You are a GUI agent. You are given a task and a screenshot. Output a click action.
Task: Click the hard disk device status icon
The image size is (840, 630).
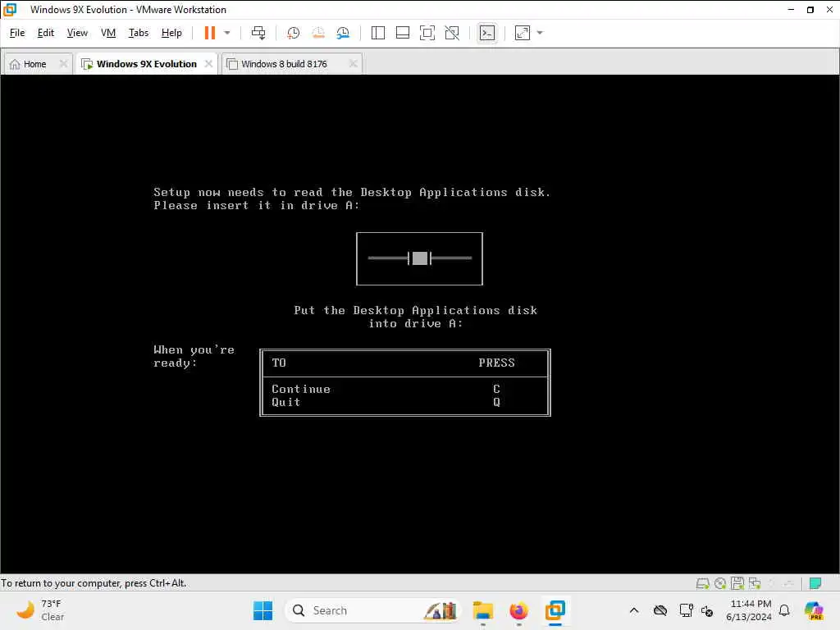pyautogui.click(x=702, y=583)
